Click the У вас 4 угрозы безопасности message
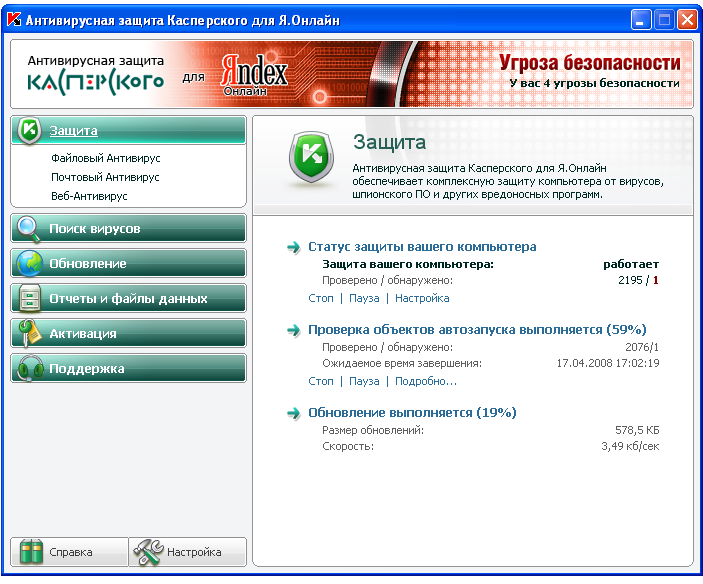 point(595,83)
